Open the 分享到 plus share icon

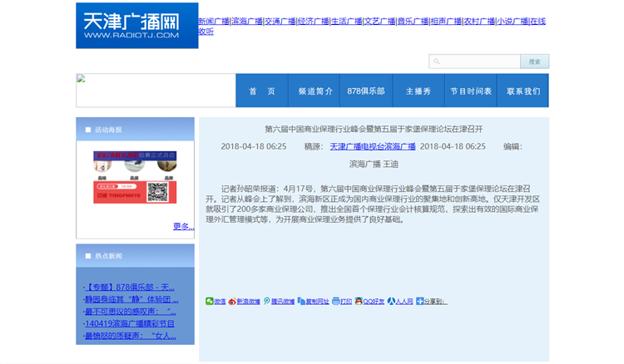(x=420, y=301)
